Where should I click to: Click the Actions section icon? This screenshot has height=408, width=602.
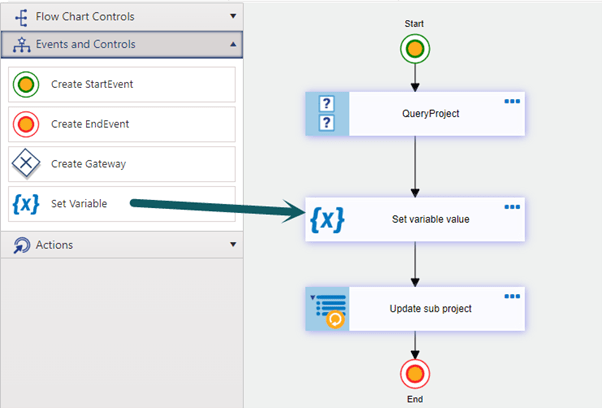point(22,245)
